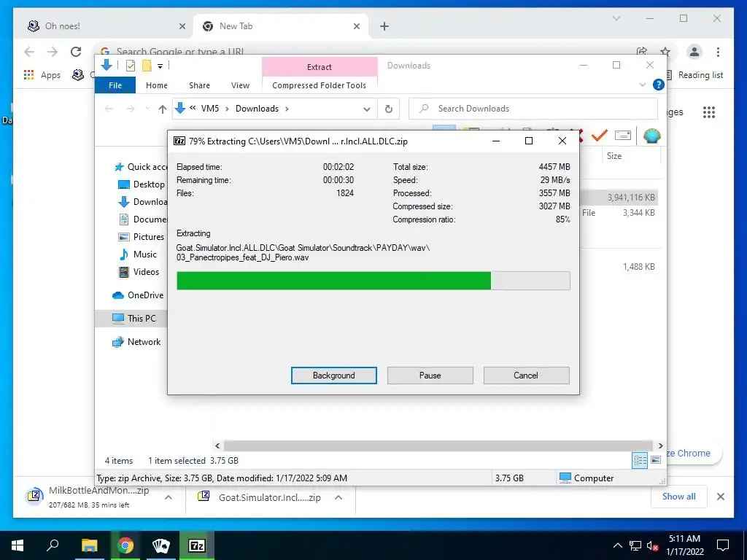
Task: Expand the chevron after Downloads breadcrumb
Action: pos(287,109)
